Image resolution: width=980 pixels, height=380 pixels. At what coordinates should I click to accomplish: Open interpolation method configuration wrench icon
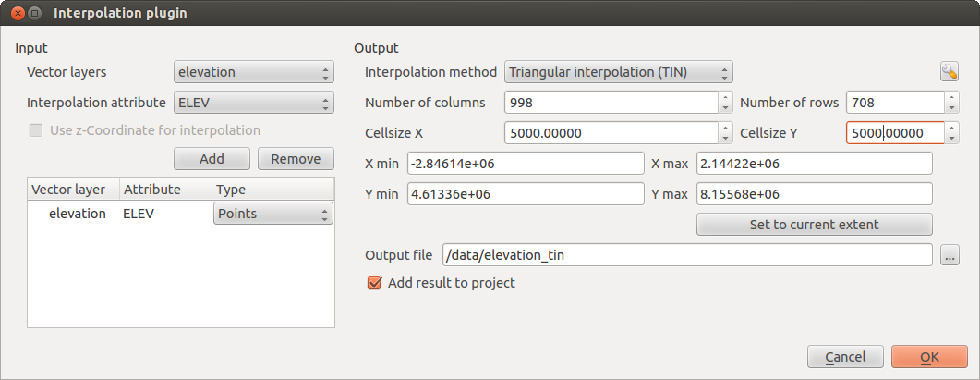click(x=949, y=72)
